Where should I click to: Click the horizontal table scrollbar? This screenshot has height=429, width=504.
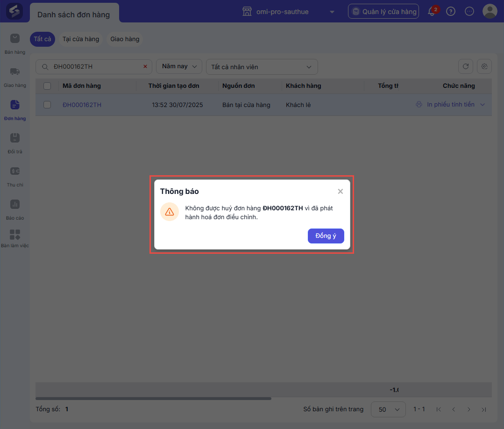[x=153, y=399]
